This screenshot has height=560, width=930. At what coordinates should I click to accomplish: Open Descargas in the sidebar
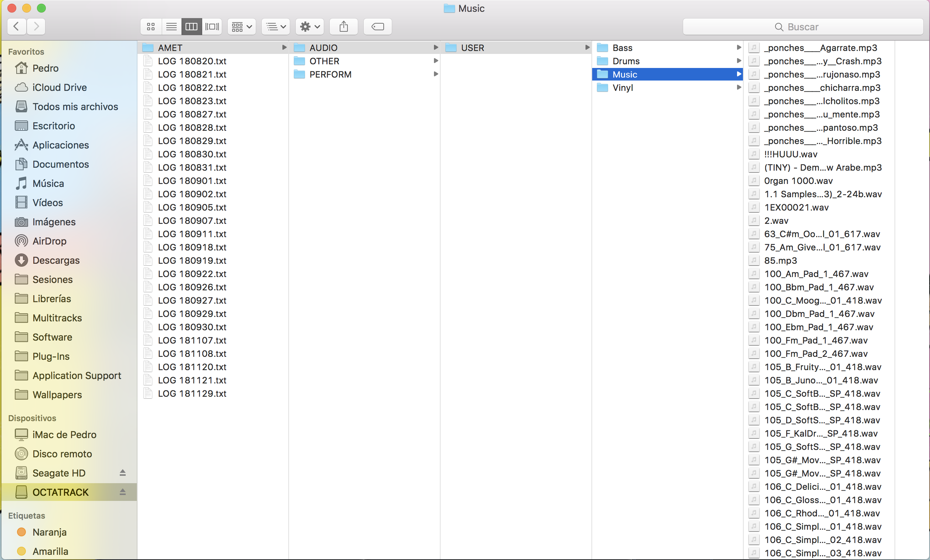click(56, 260)
